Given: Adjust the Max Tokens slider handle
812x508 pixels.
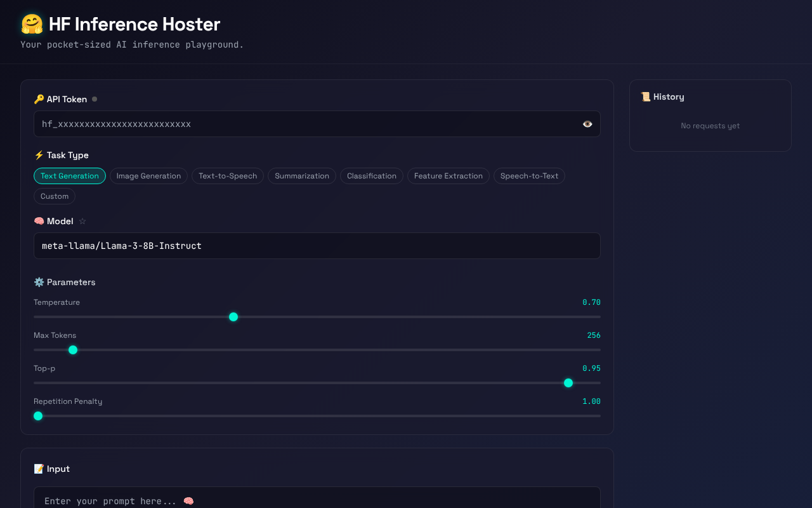Looking at the screenshot, I should point(73,350).
